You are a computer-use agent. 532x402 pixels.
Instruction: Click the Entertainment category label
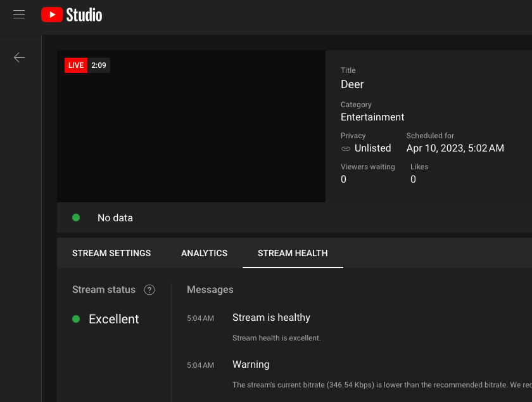[372, 117]
